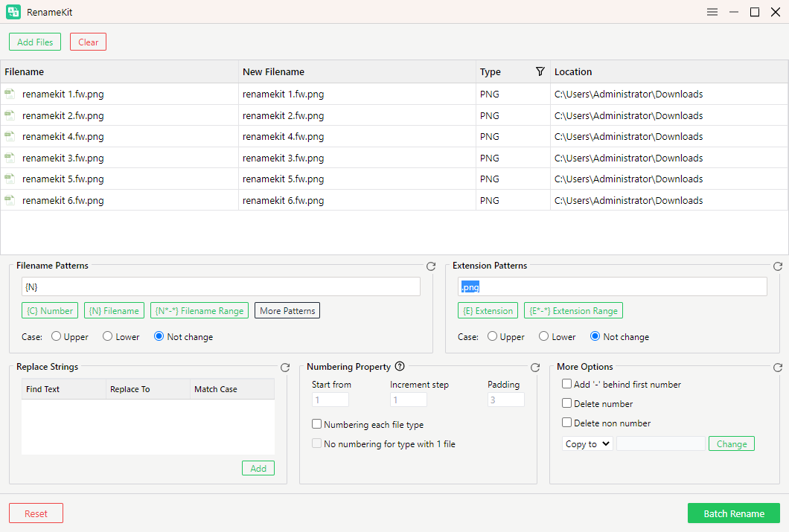Click the Reset button

(36, 513)
